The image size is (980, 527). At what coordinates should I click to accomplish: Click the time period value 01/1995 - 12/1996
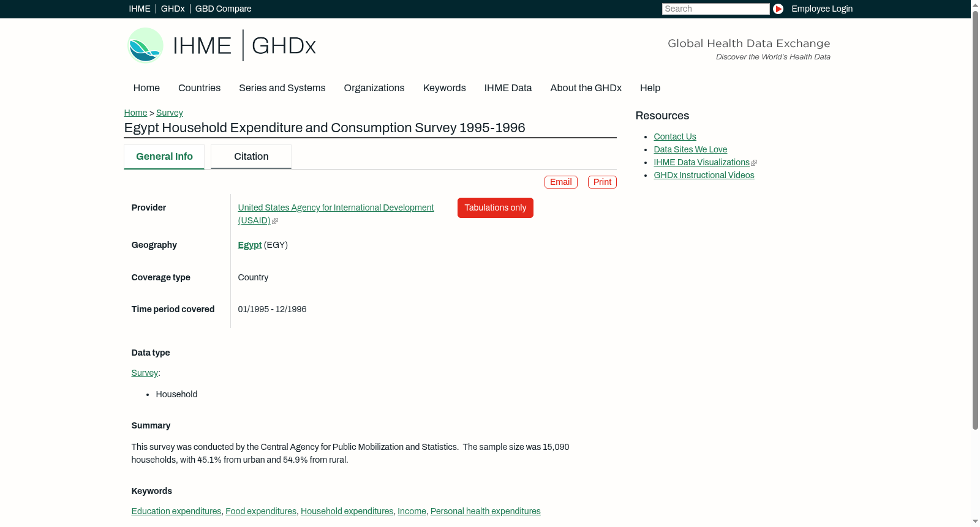pos(272,309)
